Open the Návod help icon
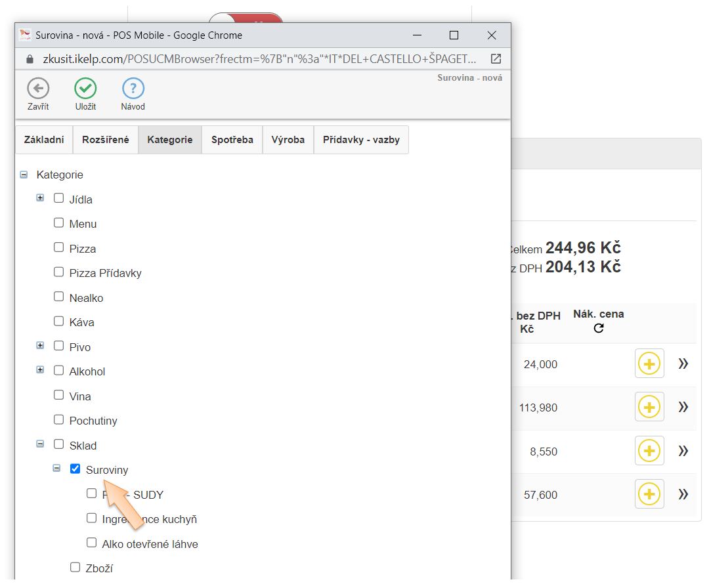709x588 pixels. (133, 89)
